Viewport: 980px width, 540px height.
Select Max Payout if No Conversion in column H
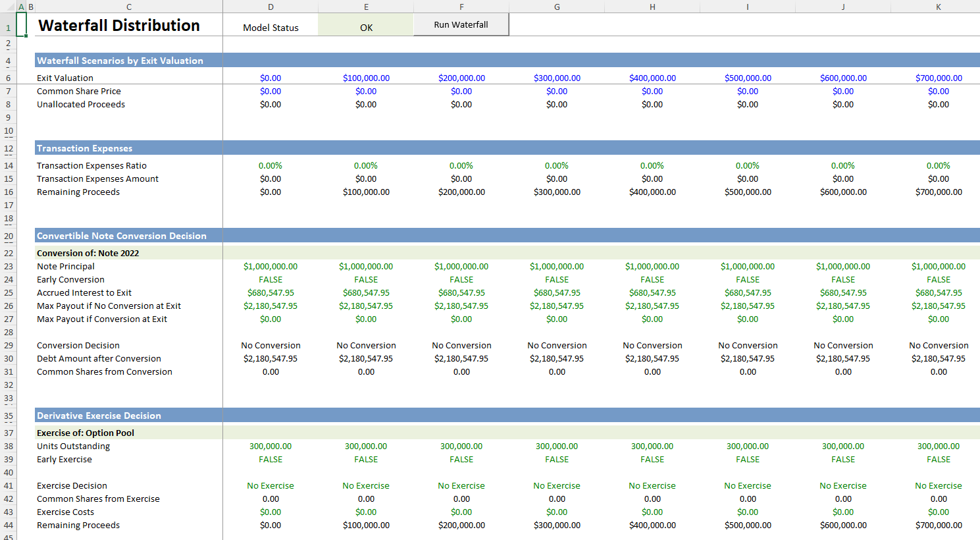click(x=652, y=306)
